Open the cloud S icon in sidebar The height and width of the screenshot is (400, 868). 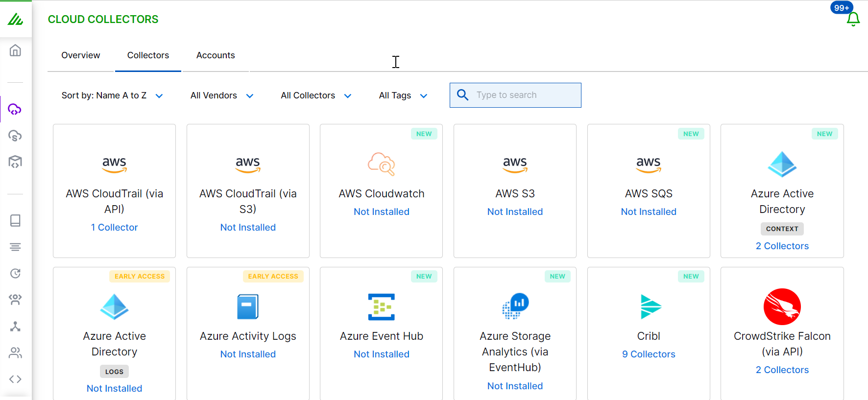point(15,136)
